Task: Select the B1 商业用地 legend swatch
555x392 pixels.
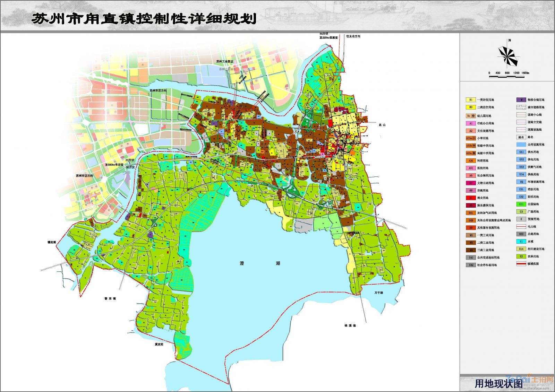Action: [471, 198]
